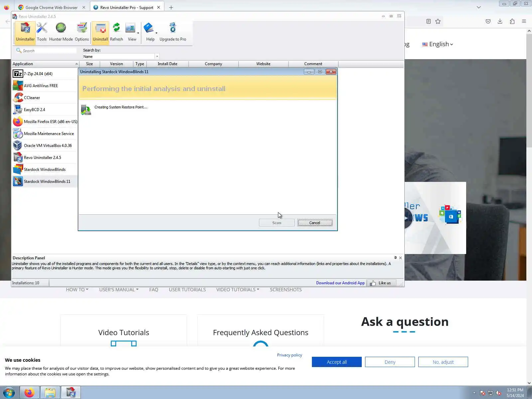The width and height of the screenshot is (532, 399).
Task: Select the CCleaner entry
Action: 45,98
